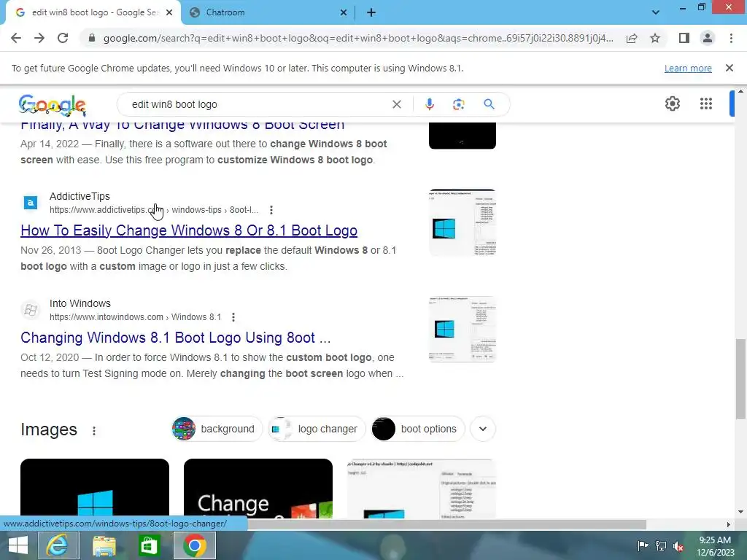The width and height of the screenshot is (747, 560).
Task: Open more options for Into Windows result
Action: click(233, 317)
